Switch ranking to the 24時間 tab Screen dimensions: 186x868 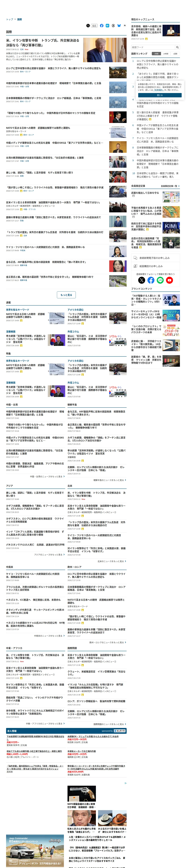point(165,54)
